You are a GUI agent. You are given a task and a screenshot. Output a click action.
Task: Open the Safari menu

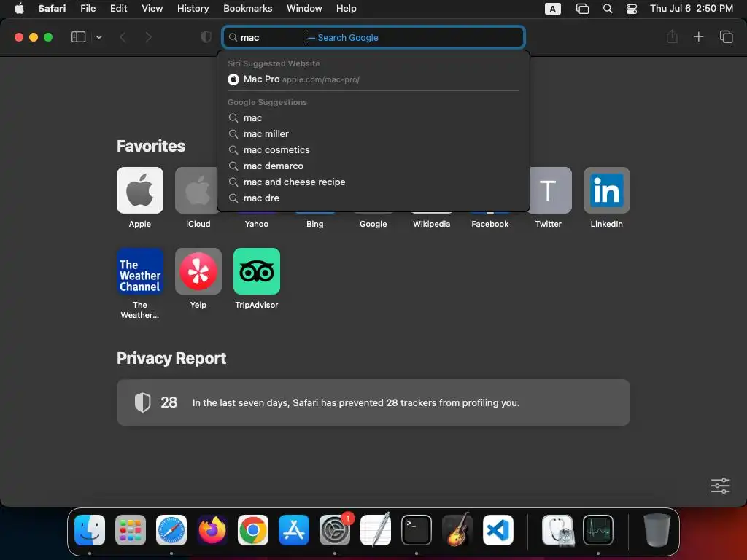52,9
